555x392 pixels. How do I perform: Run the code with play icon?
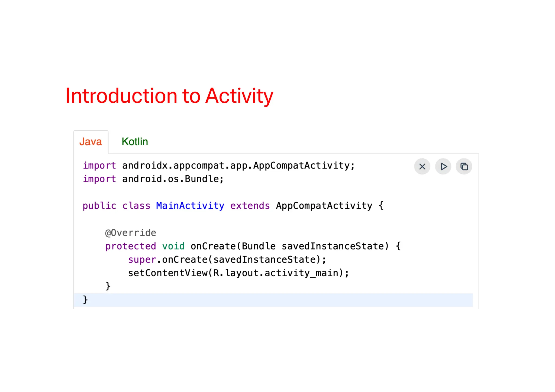click(443, 166)
